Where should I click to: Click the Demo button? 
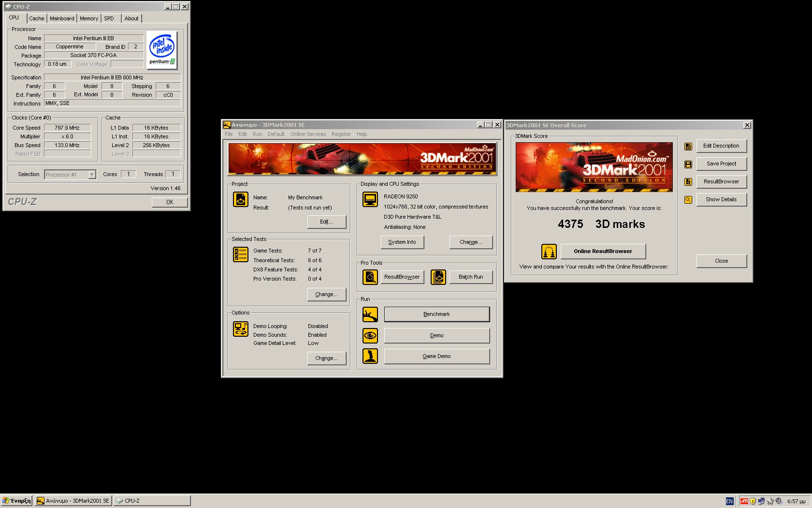pyautogui.click(x=437, y=335)
